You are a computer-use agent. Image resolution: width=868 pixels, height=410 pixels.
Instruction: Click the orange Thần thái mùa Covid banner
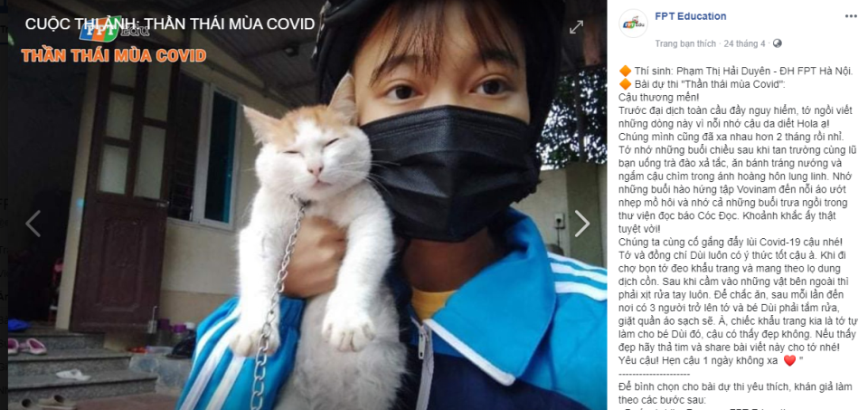(x=114, y=55)
